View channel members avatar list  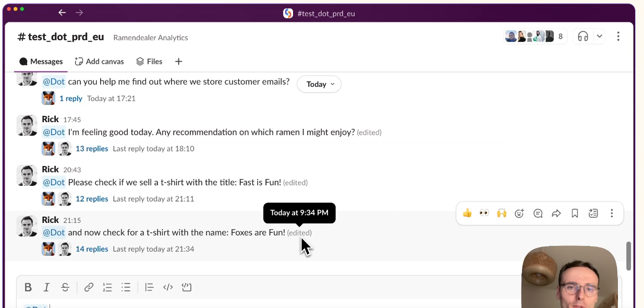(x=534, y=37)
